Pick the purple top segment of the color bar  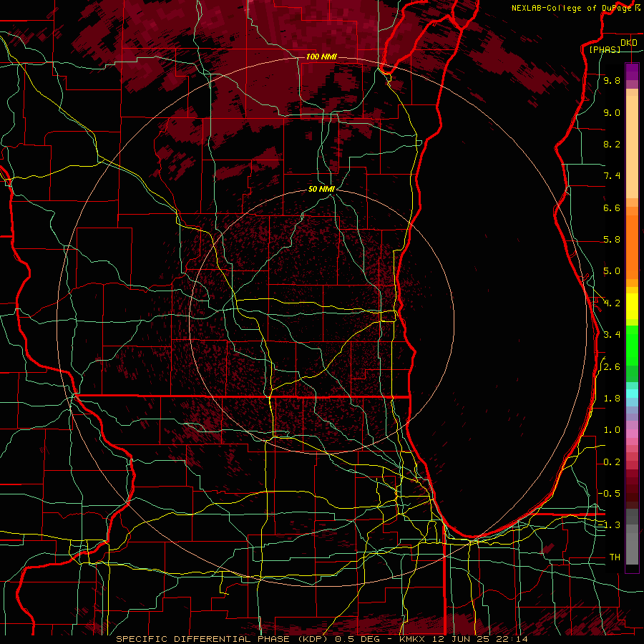pyautogui.click(x=632, y=72)
